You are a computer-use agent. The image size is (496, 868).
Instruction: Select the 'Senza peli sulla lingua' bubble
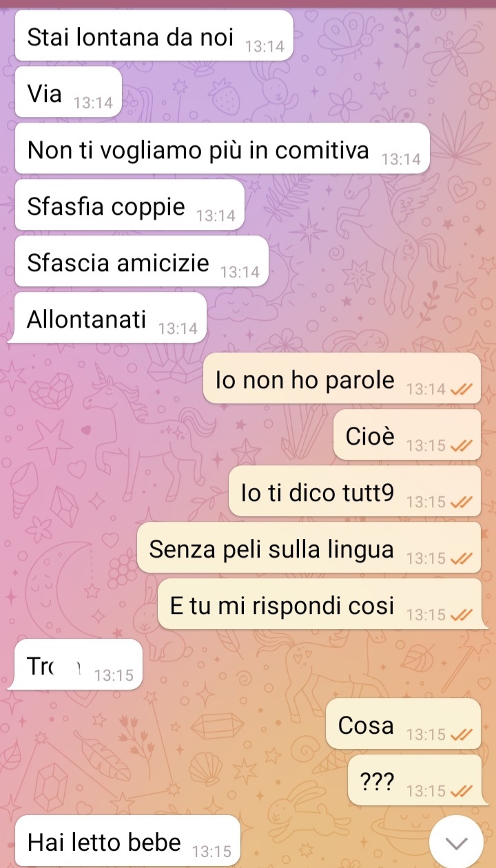(309, 548)
